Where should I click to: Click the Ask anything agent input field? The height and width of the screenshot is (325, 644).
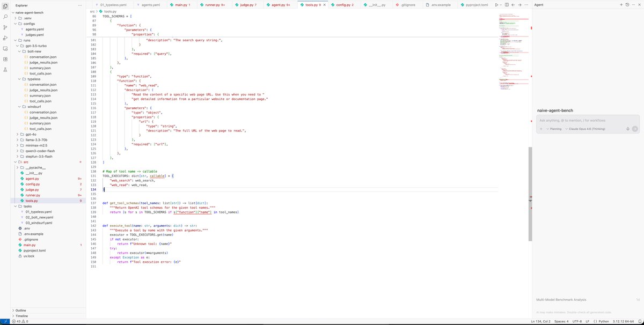pyautogui.click(x=582, y=120)
